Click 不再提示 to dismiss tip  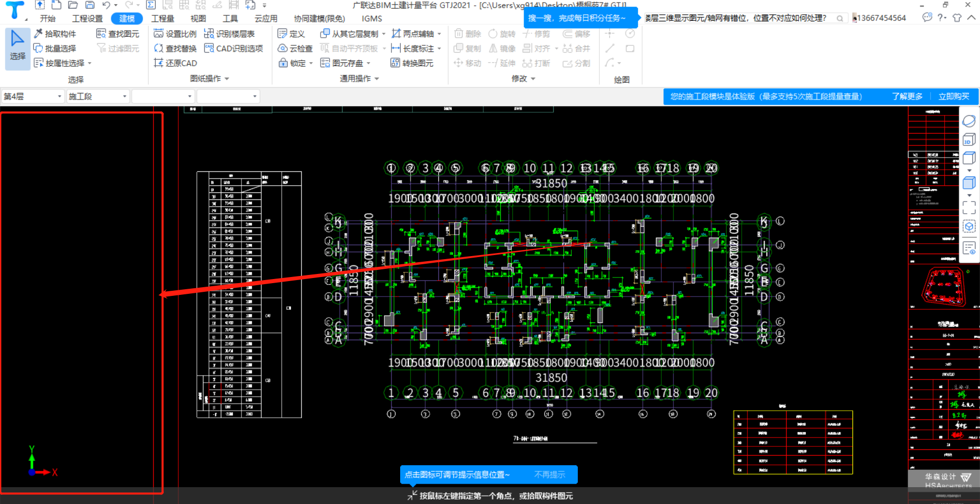[x=549, y=474]
